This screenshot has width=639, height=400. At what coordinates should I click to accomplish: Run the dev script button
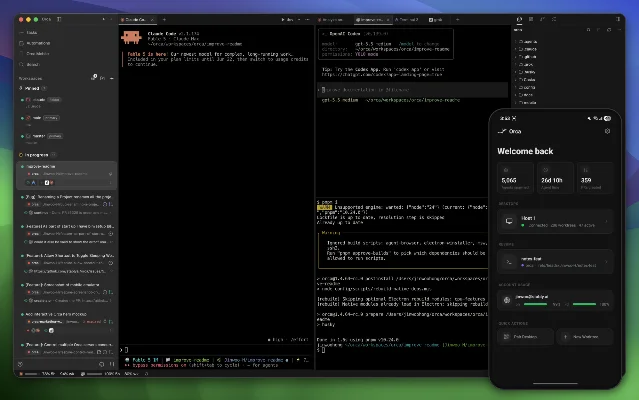(x=287, y=20)
